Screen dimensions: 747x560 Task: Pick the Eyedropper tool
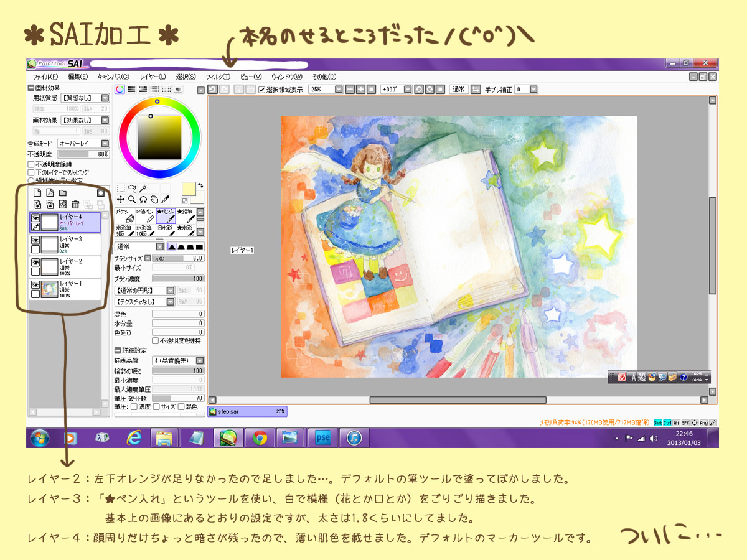point(166,200)
